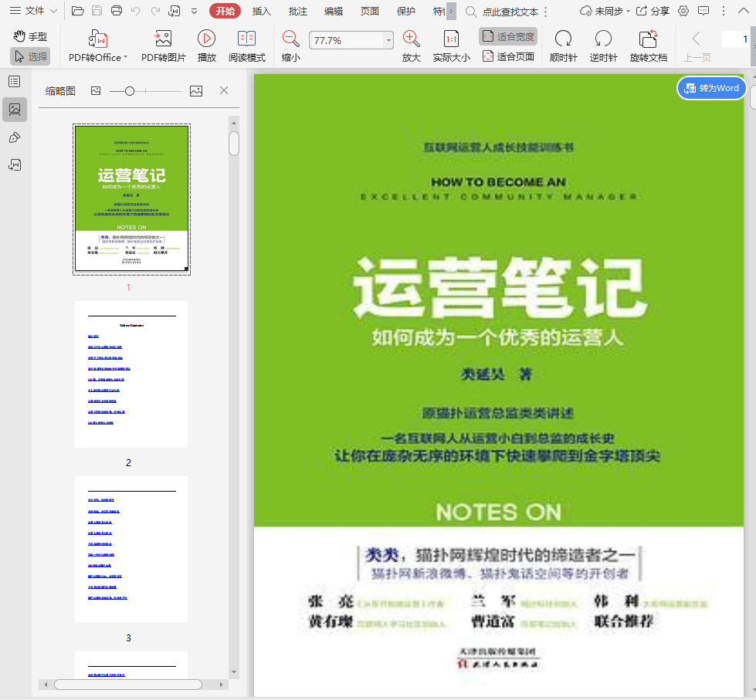Viewport: 756px width, 700px height.
Task: Toggle 适合宽度 fit-width mode
Action: [x=508, y=36]
